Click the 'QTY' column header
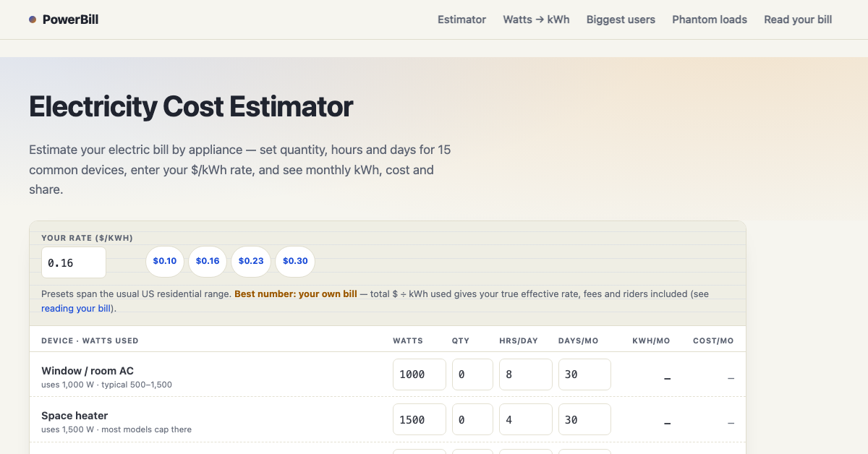Viewport: 868px width, 454px height. 461,340
